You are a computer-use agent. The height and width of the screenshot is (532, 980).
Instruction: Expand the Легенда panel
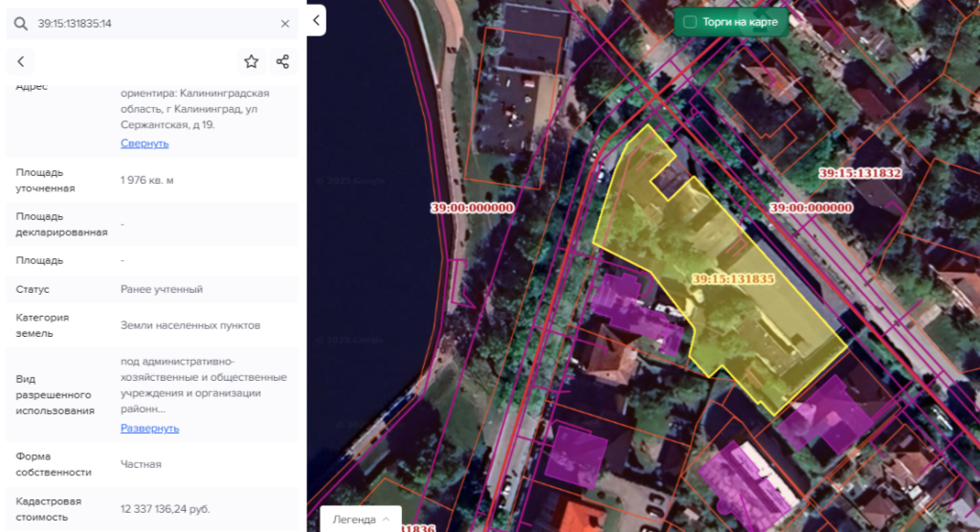(x=361, y=520)
